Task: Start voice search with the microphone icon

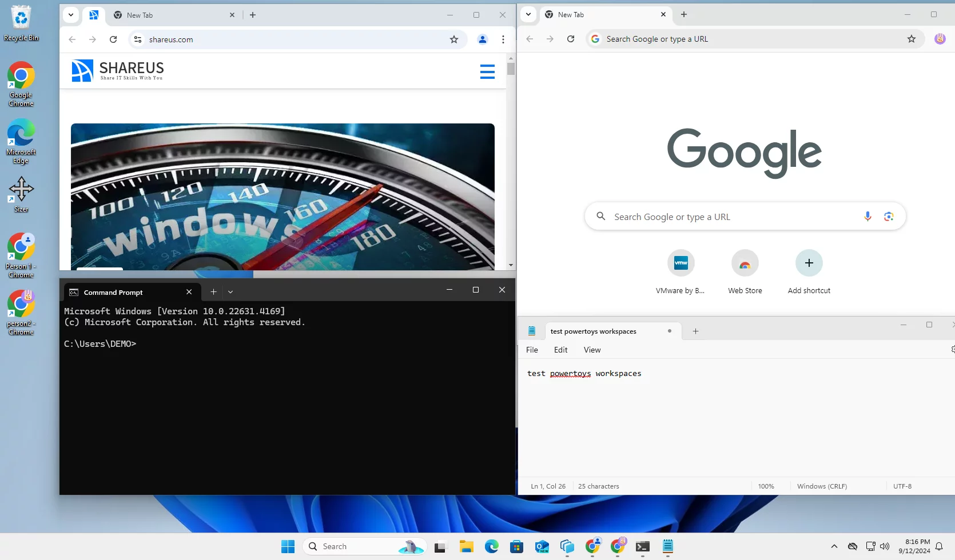Action: [x=868, y=216]
